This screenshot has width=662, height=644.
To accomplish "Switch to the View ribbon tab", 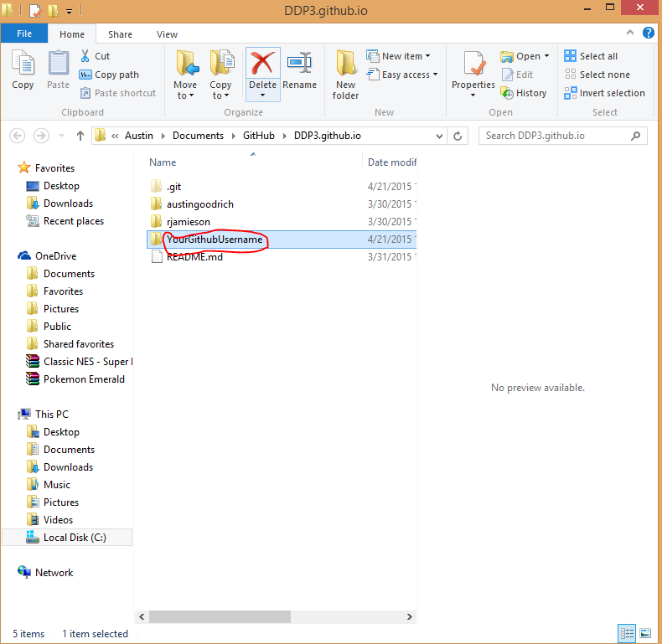I will pos(167,34).
